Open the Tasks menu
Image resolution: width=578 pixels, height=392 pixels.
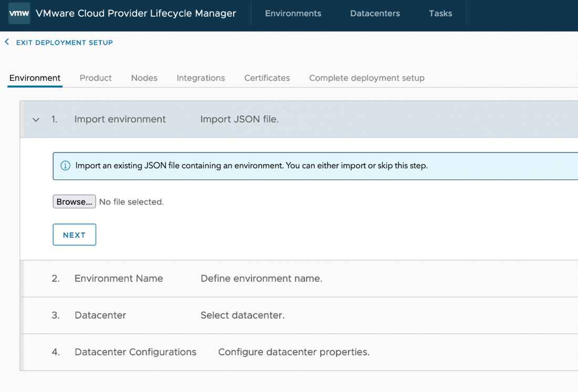point(440,14)
